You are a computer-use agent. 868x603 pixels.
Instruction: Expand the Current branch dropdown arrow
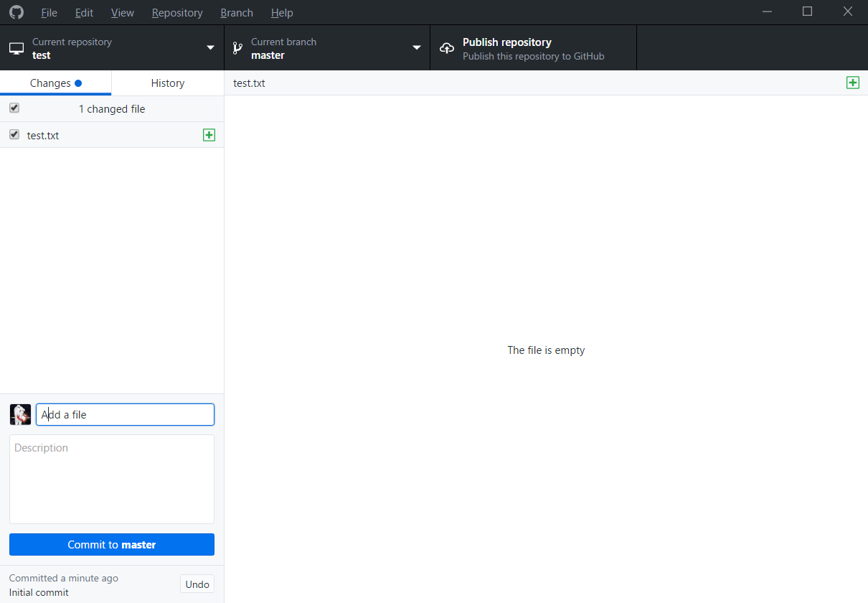tap(416, 48)
